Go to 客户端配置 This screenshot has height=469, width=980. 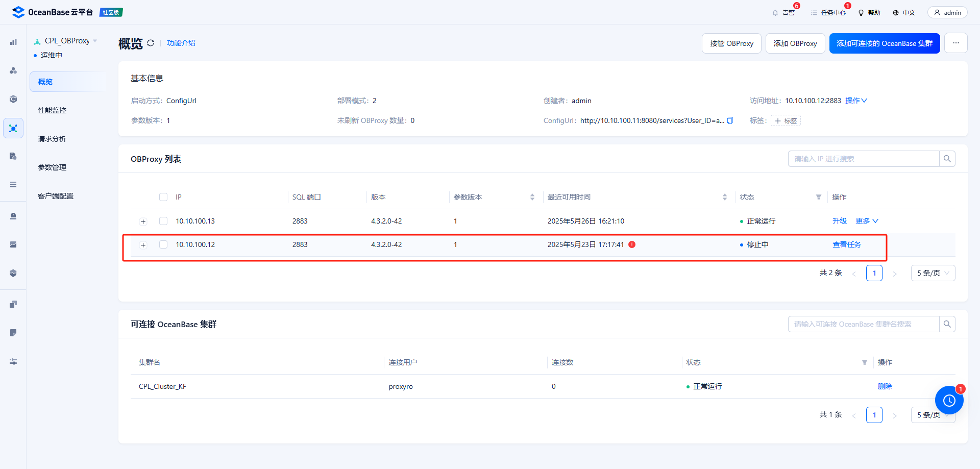(x=56, y=196)
